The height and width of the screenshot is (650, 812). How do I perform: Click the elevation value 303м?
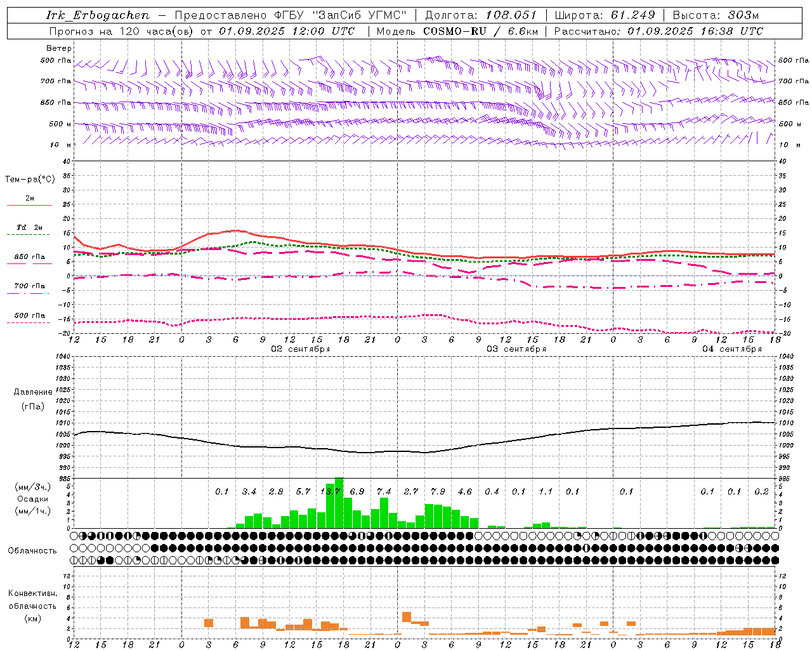coord(743,15)
